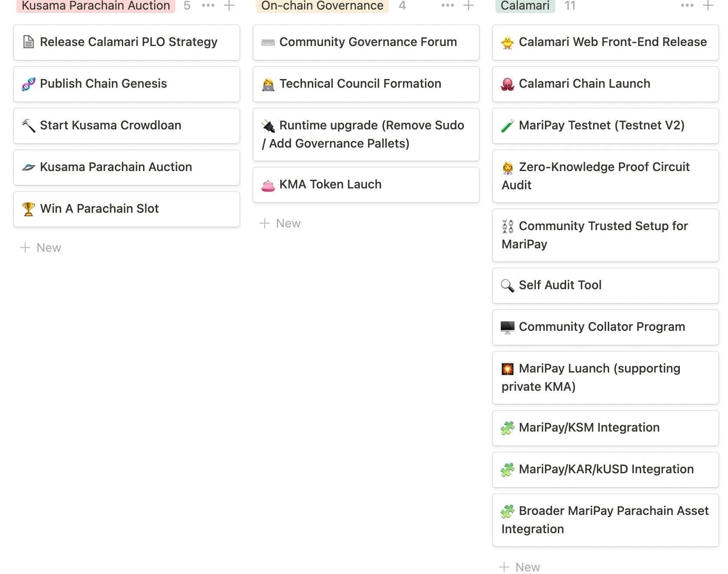Open Publish Chain Genesis card
728x574 pixels.
[127, 84]
